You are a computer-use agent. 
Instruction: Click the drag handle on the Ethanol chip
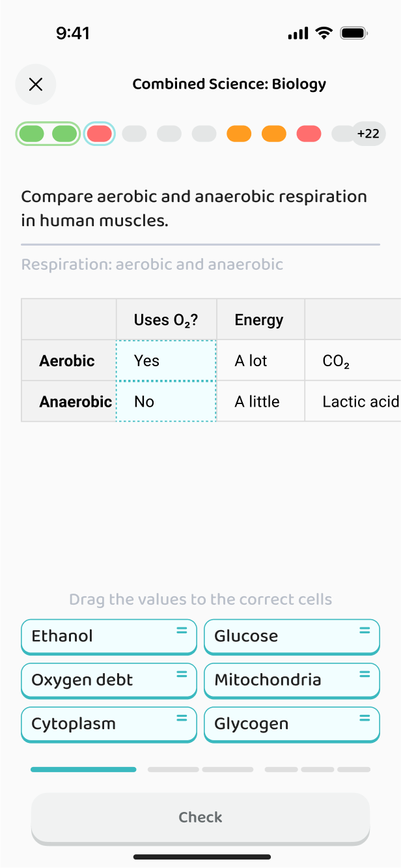(x=182, y=630)
